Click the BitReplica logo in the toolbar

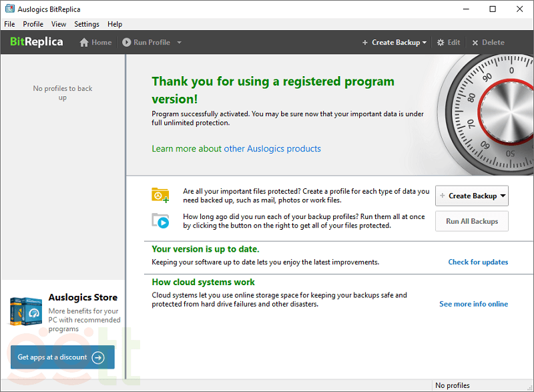(x=37, y=42)
